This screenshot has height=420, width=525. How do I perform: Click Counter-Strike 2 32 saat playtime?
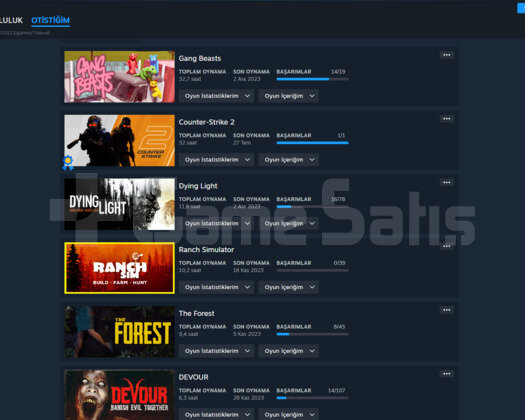point(188,143)
